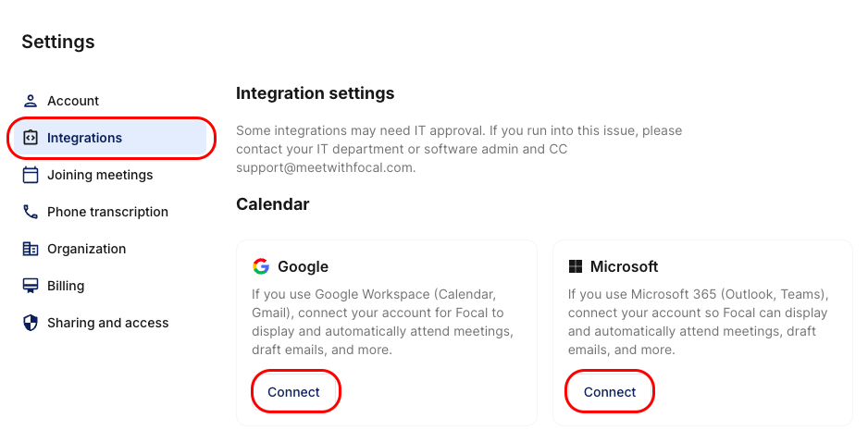The width and height of the screenshot is (868, 442).
Task: Switch to Organization text label
Action: (x=86, y=249)
